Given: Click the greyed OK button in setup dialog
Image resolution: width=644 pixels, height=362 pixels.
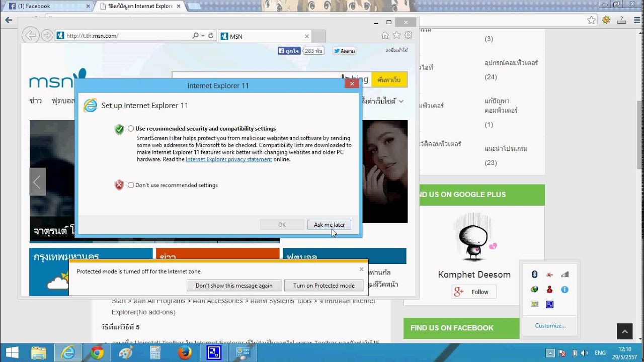Looking at the screenshot, I should coord(282,225).
